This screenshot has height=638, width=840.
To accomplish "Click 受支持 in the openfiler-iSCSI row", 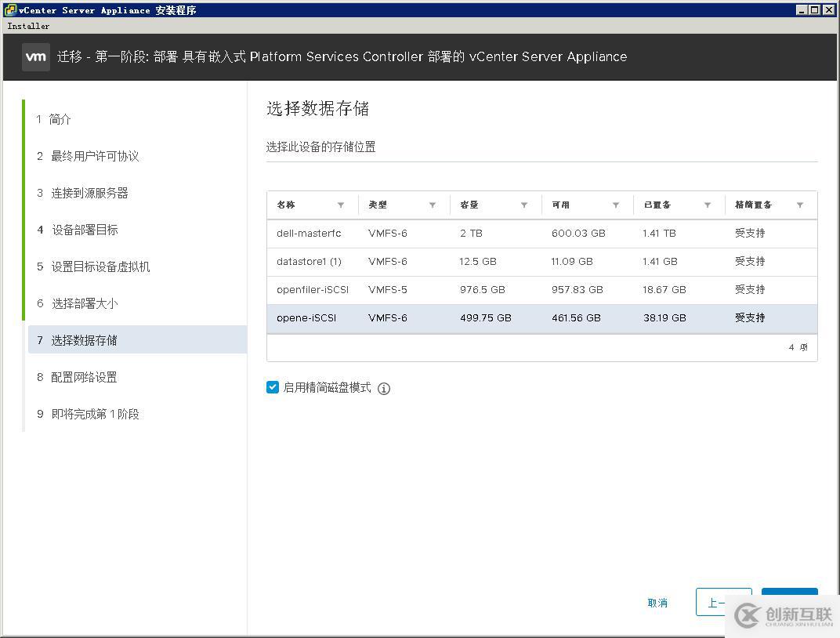I will pos(749,290).
